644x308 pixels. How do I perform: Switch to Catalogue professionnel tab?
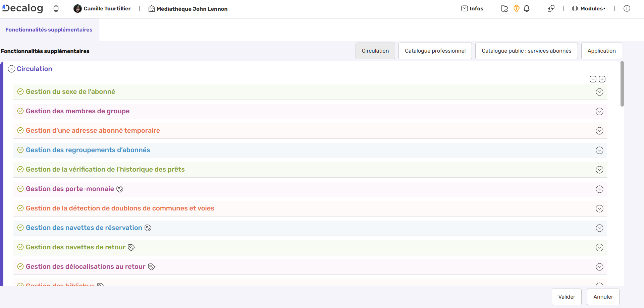(x=435, y=51)
